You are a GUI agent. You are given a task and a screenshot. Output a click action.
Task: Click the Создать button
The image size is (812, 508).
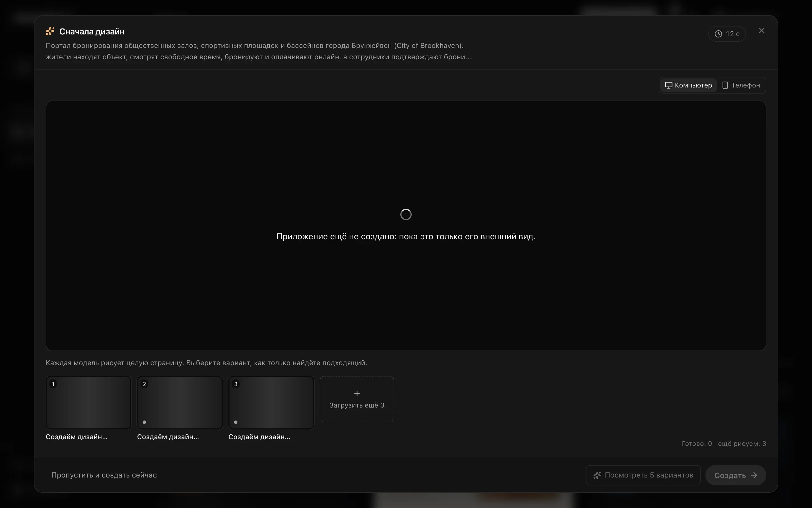tap(736, 475)
